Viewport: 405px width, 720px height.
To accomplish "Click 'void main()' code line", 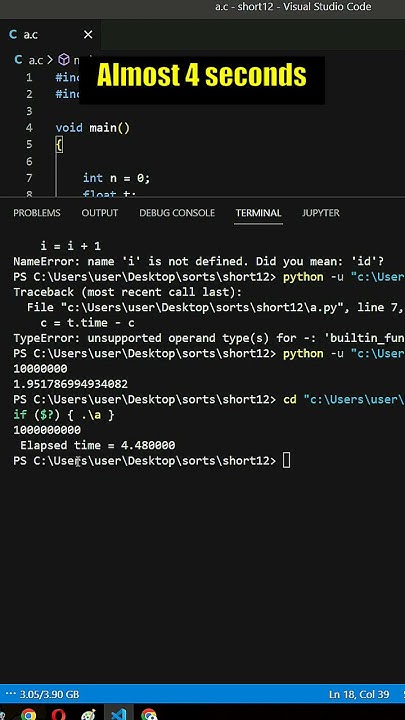I will tap(93, 128).
